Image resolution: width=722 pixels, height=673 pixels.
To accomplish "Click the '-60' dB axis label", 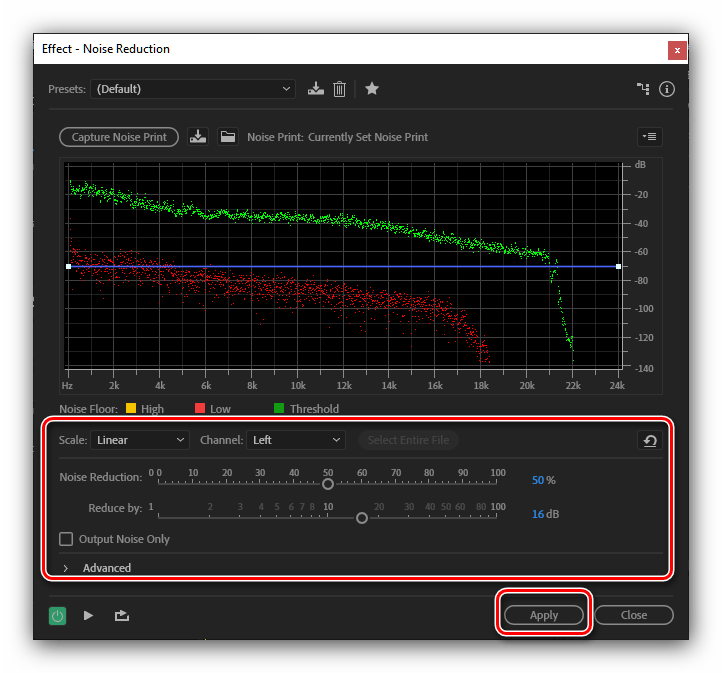I will pyautogui.click(x=641, y=252).
